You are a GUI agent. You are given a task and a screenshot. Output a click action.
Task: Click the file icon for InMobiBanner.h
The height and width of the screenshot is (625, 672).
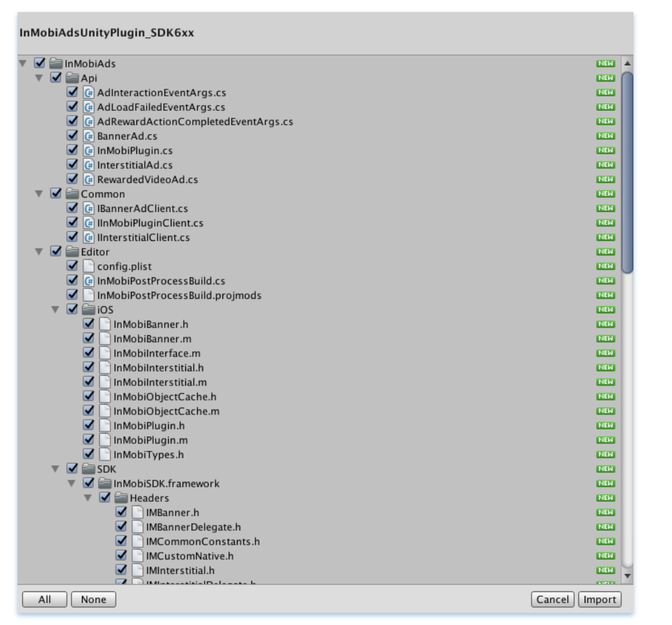click(x=105, y=324)
